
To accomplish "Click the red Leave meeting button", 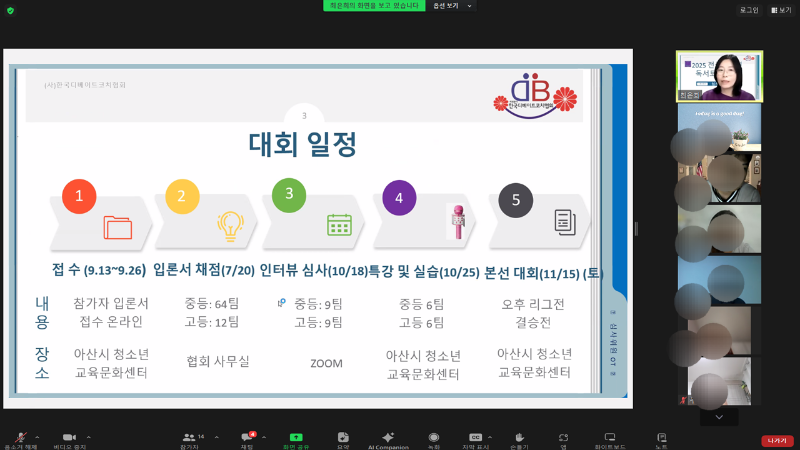I will coord(776,440).
